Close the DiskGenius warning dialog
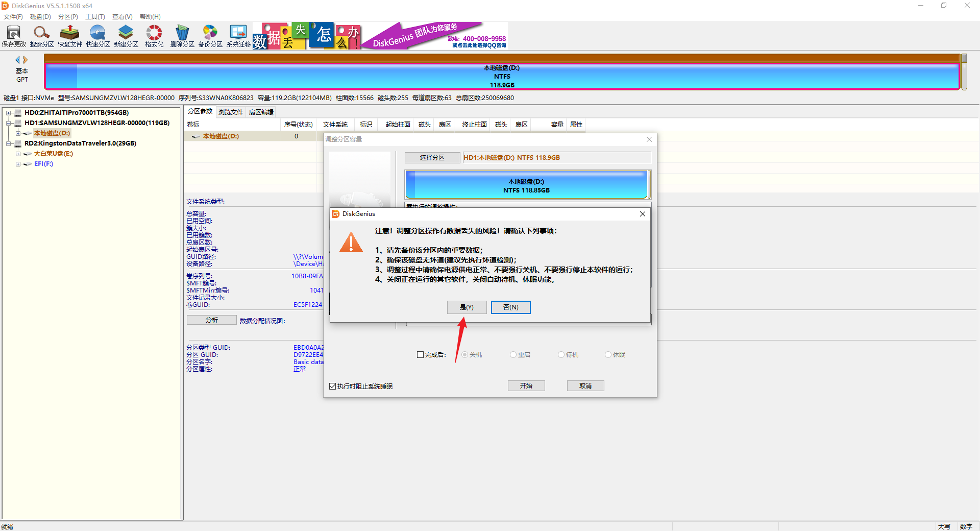The width and height of the screenshot is (980, 531). pos(643,214)
